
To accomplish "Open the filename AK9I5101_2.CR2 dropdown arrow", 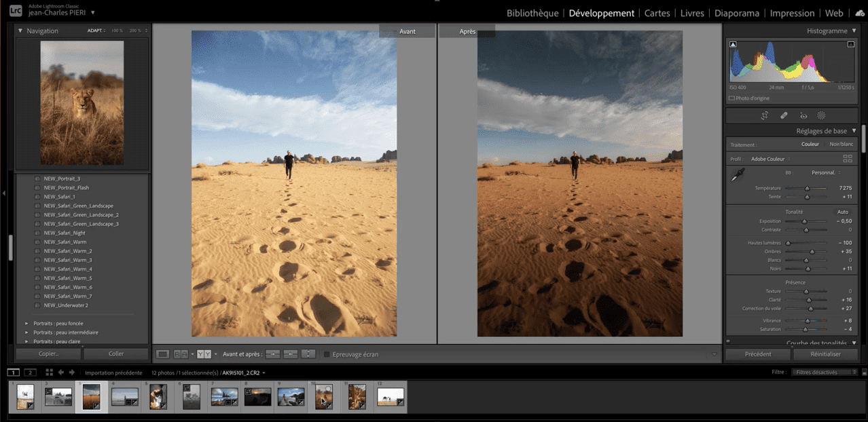I will coord(264,373).
